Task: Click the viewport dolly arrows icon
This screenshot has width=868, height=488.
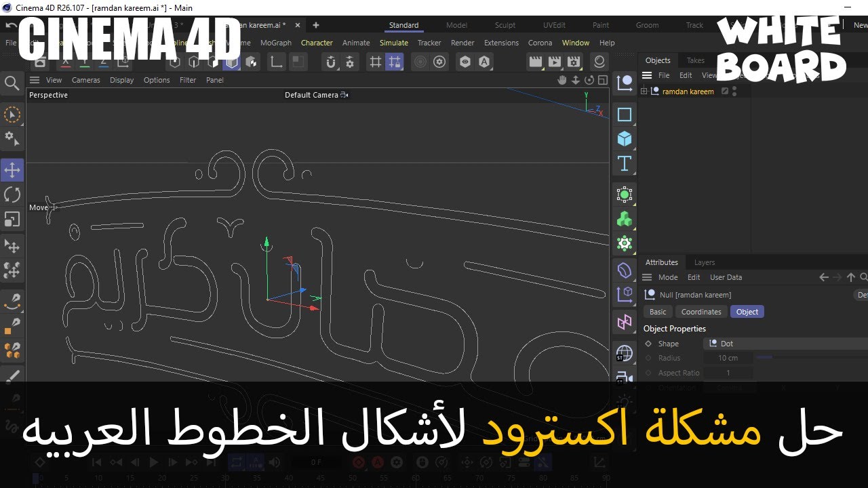Action: [576, 80]
